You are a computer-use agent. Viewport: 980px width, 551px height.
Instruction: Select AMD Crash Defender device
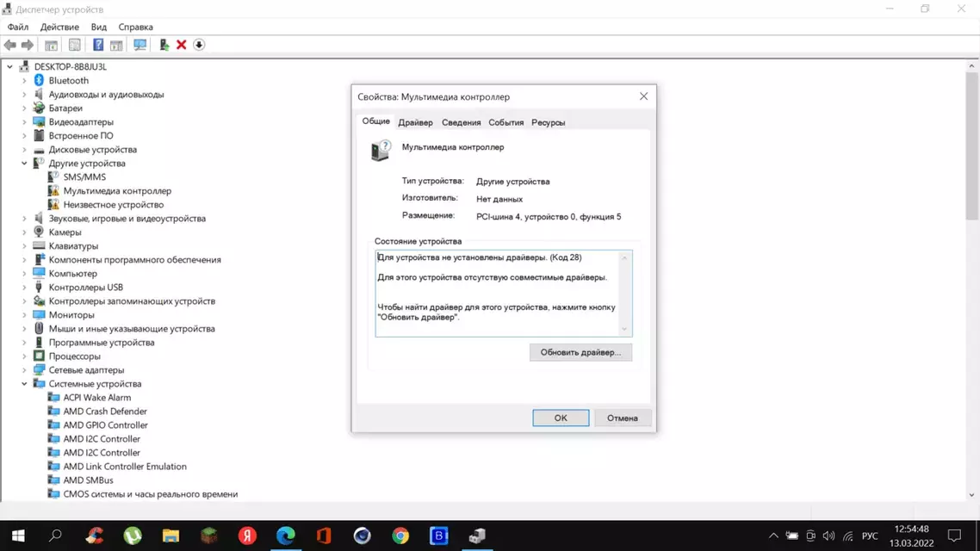[105, 412]
